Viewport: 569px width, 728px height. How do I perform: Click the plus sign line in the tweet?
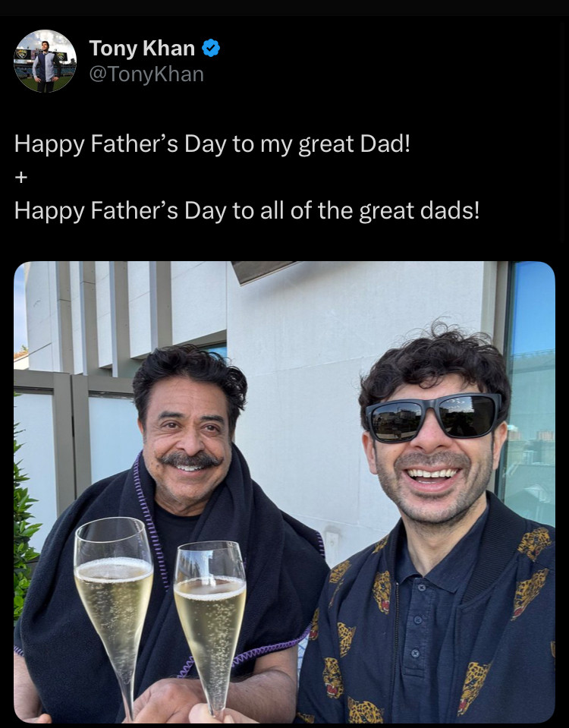coord(21,177)
